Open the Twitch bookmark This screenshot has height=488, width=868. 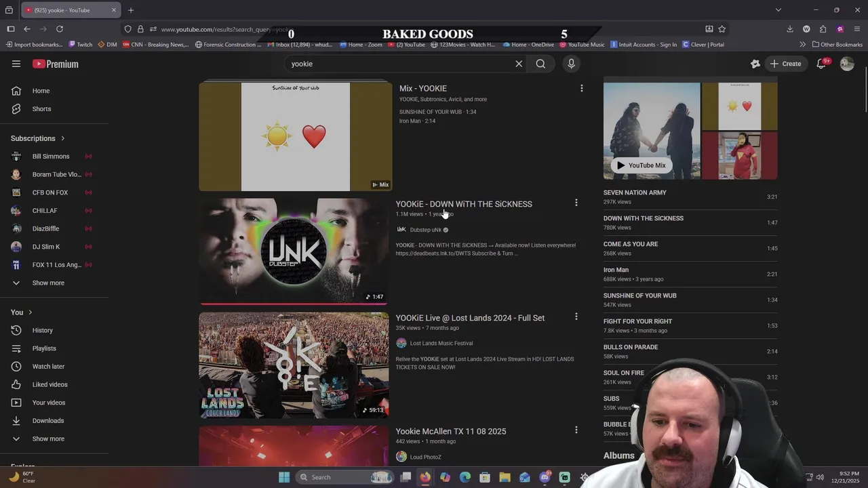pyautogui.click(x=81, y=45)
